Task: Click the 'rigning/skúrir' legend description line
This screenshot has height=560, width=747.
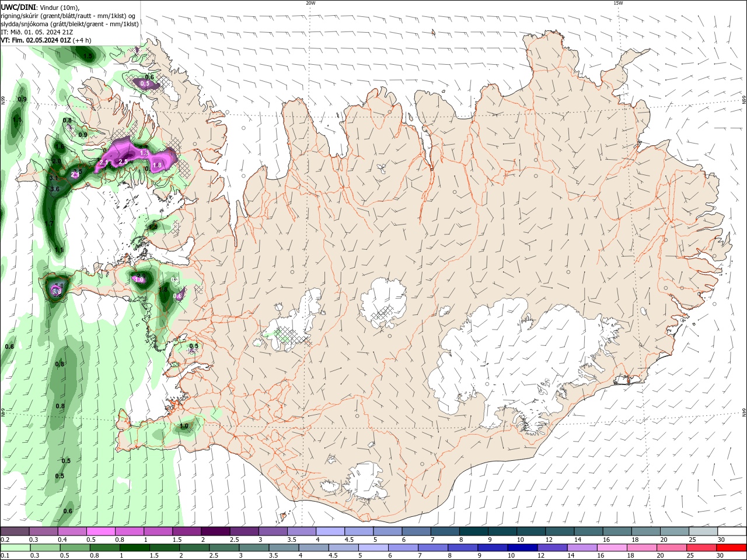Action: click(69, 16)
